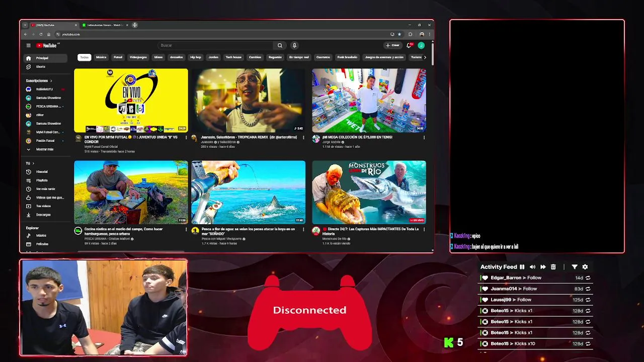644x362 pixels.
Task: Click the Crear button
Action: 392,45
